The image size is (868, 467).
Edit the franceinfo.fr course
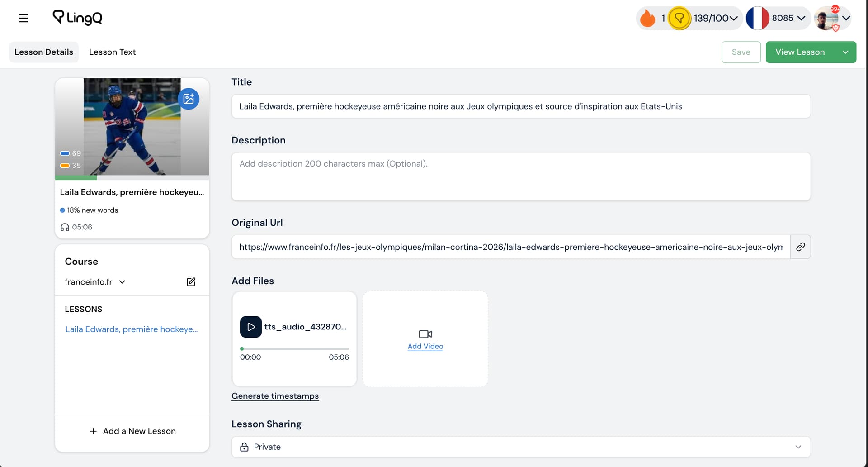tap(191, 282)
